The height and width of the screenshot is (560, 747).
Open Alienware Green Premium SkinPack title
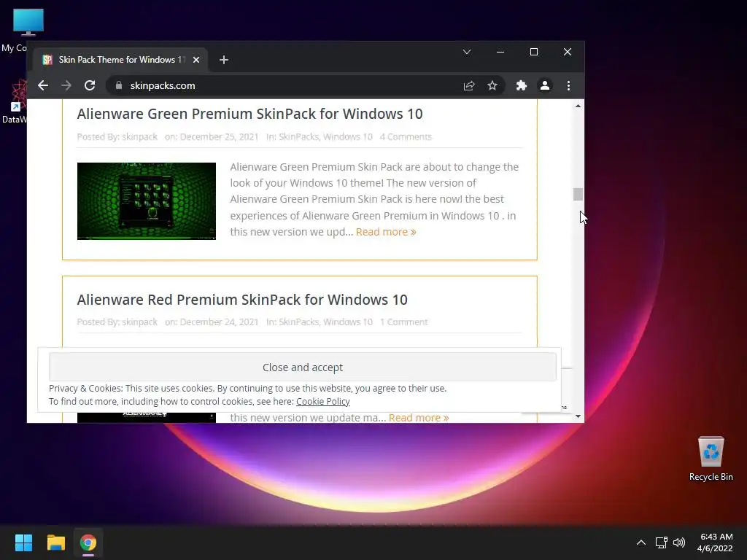click(x=249, y=114)
